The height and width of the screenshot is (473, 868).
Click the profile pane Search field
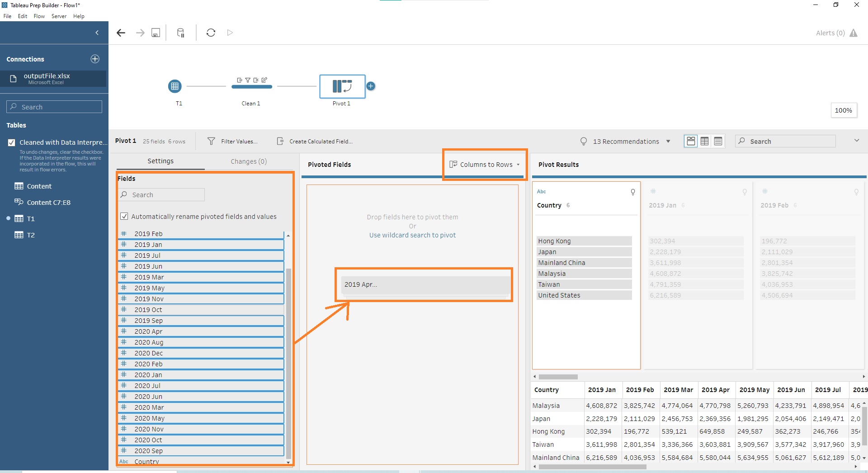pos(785,141)
